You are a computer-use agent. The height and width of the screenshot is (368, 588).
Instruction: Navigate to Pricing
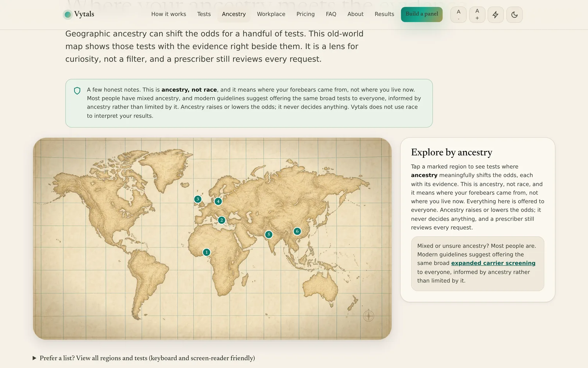[305, 14]
